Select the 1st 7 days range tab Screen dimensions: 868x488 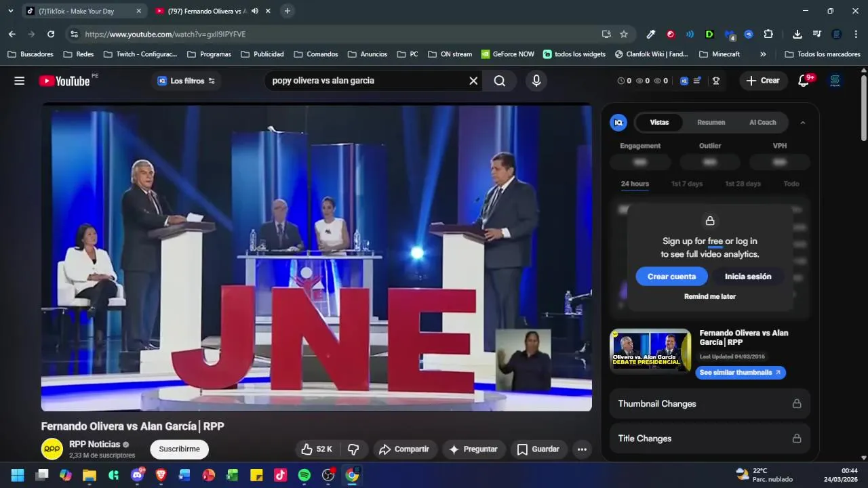687,184
